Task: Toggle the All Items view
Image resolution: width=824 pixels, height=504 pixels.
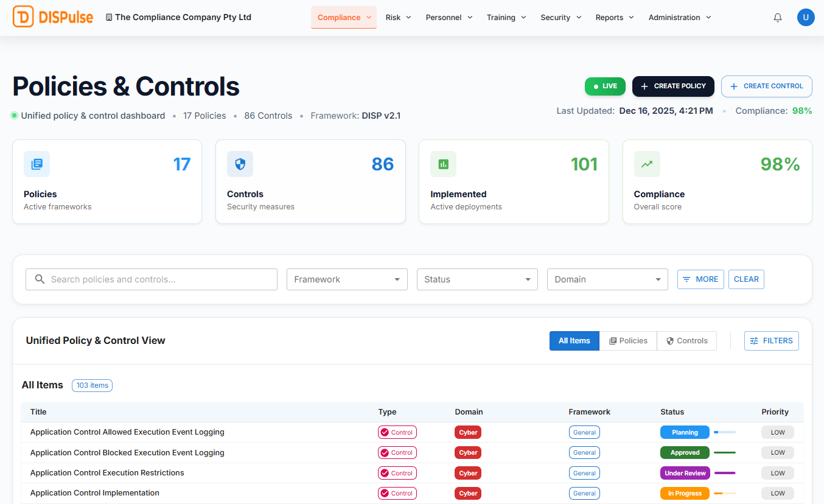Action: pyautogui.click(x=574, y=341)
